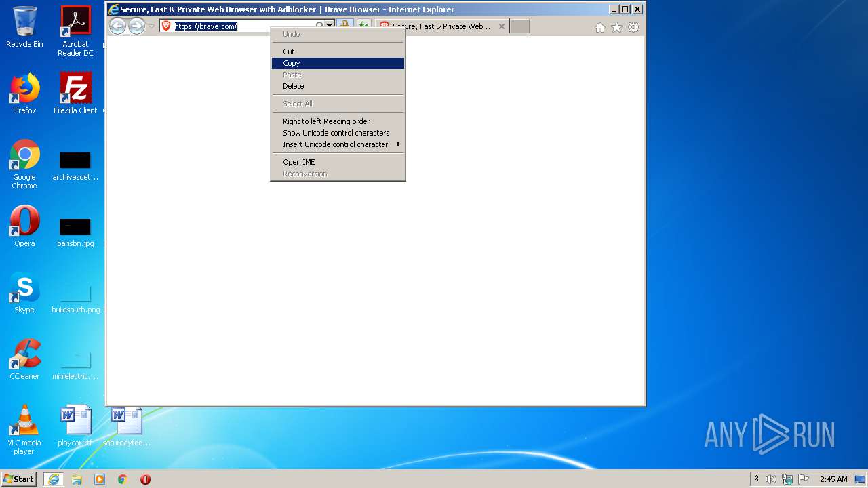Click the Opera icon in the taskbar

click(145, 479)
